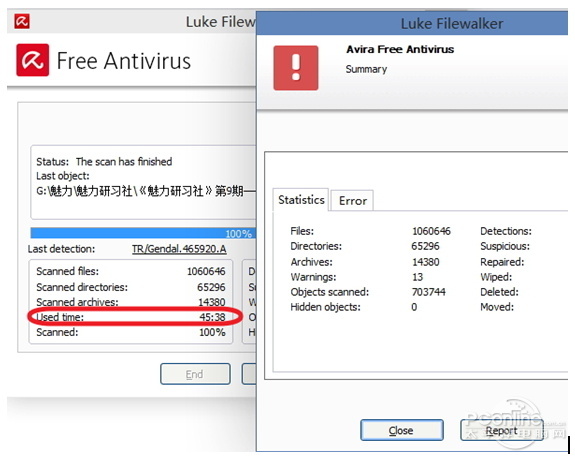Click the Used time value 45:38
Image resolution: width=575 pixels, height=459 pixels.
pyautogui.click(x=212, y=317)
